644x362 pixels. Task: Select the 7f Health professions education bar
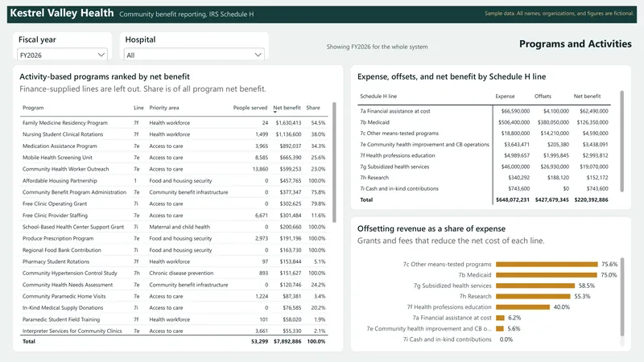click(522, 307)
